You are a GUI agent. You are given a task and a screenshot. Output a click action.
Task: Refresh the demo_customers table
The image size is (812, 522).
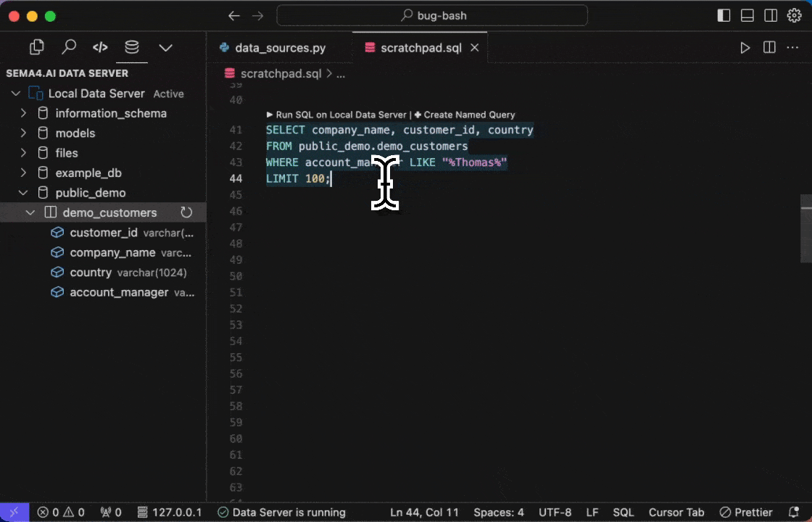click(187, 212)
